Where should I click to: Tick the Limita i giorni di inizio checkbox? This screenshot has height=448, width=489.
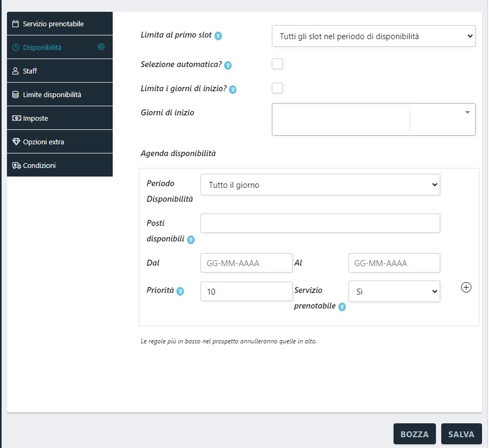[277, 88]
